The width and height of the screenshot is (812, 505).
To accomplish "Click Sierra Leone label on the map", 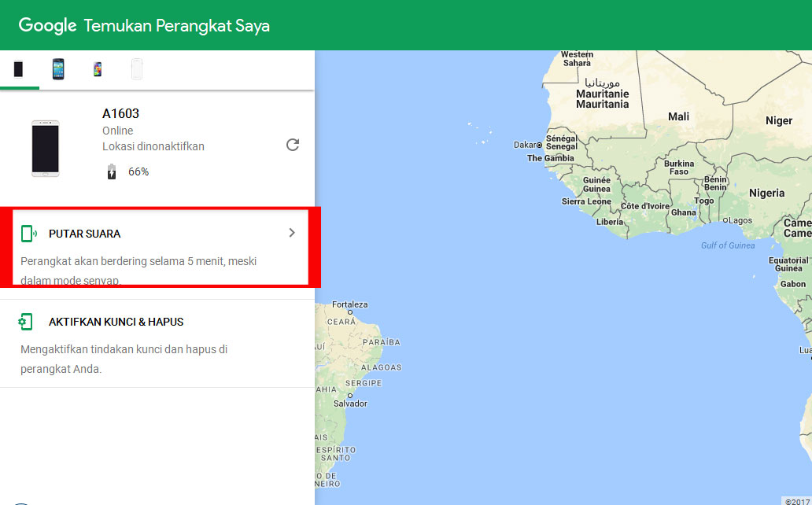I will pyautogui.click(x=586, y=201).
